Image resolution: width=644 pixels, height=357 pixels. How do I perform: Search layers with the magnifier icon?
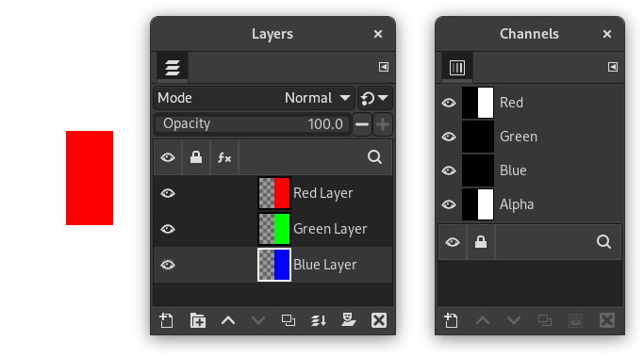coord(374,157)
